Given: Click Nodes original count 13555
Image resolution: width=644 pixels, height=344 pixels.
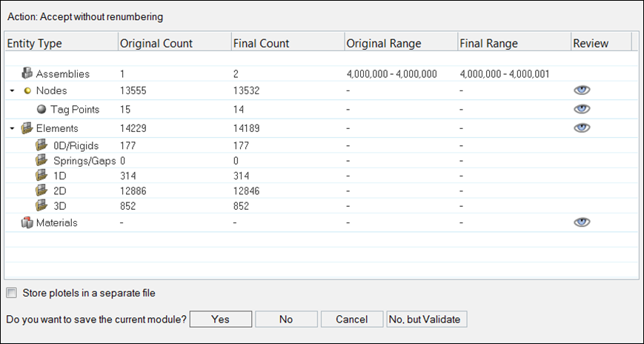Looking at the screenshot, I should [x=133, y=90].
